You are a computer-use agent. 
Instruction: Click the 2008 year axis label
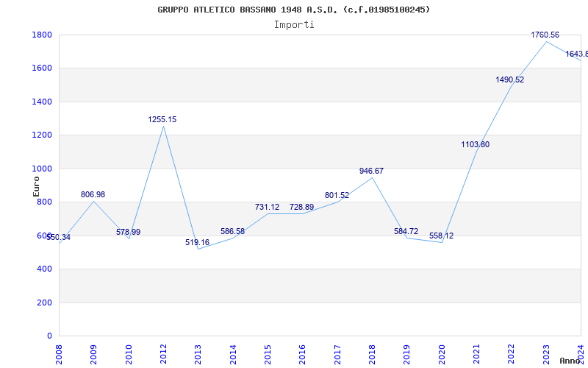coord(59,355)
